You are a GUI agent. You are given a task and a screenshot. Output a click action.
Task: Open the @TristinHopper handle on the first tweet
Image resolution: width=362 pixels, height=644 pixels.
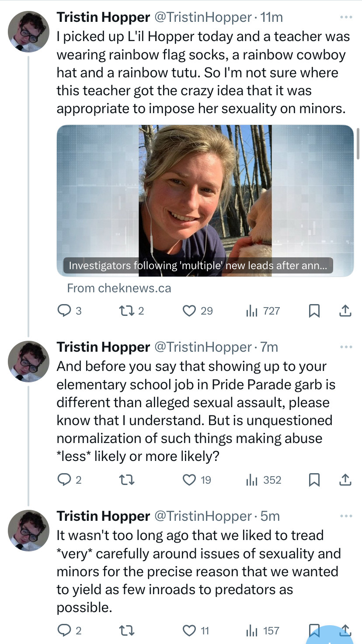point(202,17)
